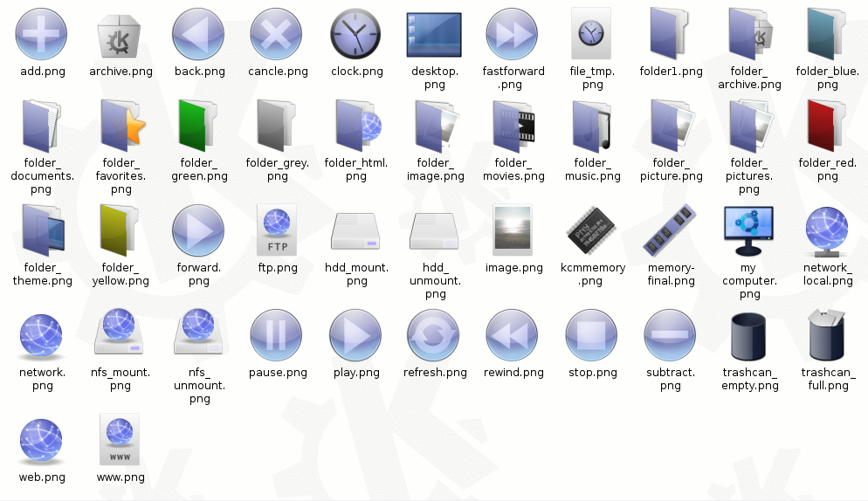Select the folder_movies.png film folder
Viewport: 868px width, 501px height.
[513, 127]
